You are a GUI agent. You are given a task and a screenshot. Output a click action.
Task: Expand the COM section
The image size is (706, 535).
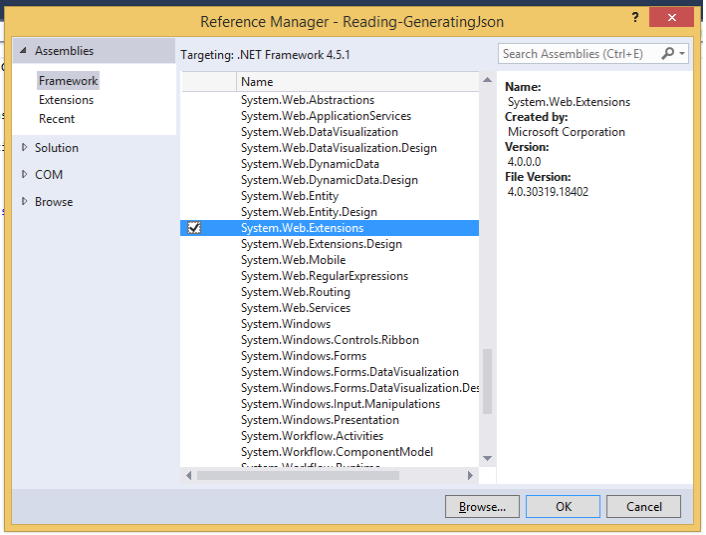click(x=25, y=175)
